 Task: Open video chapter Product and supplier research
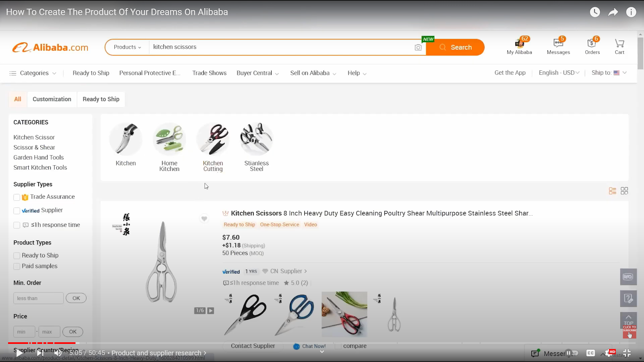point(159,353)
